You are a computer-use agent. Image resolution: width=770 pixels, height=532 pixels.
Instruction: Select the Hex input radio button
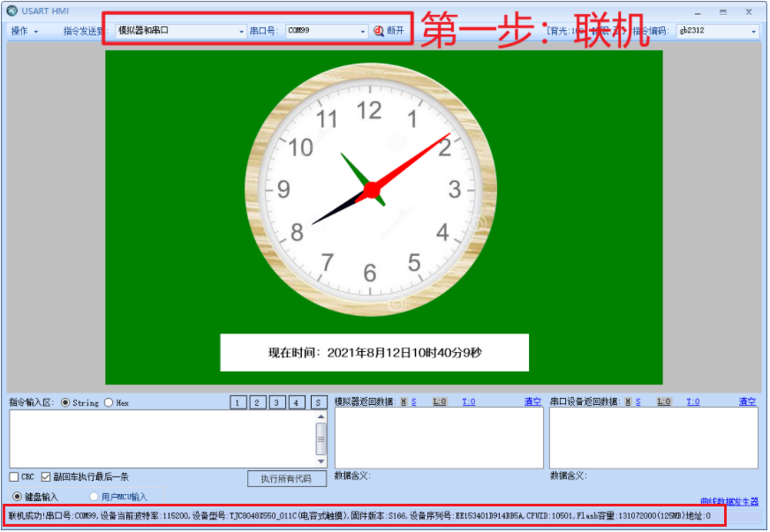click(110, 401)
